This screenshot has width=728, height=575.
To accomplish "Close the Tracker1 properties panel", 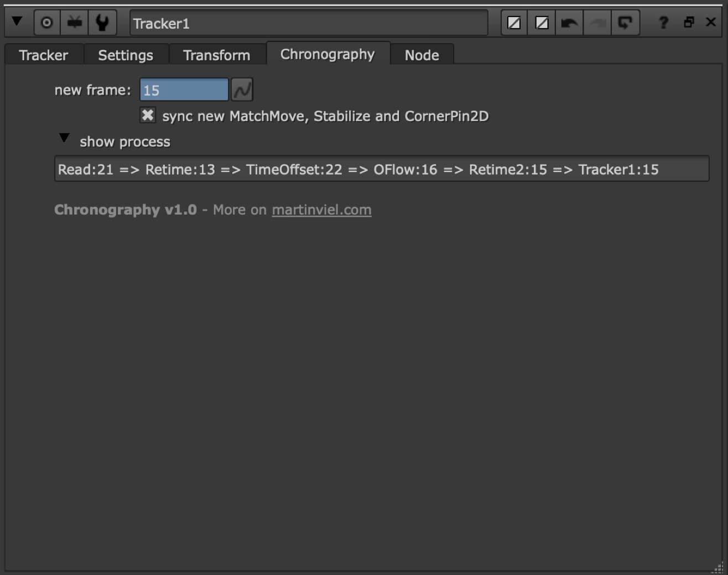I will tap(711, 22).
